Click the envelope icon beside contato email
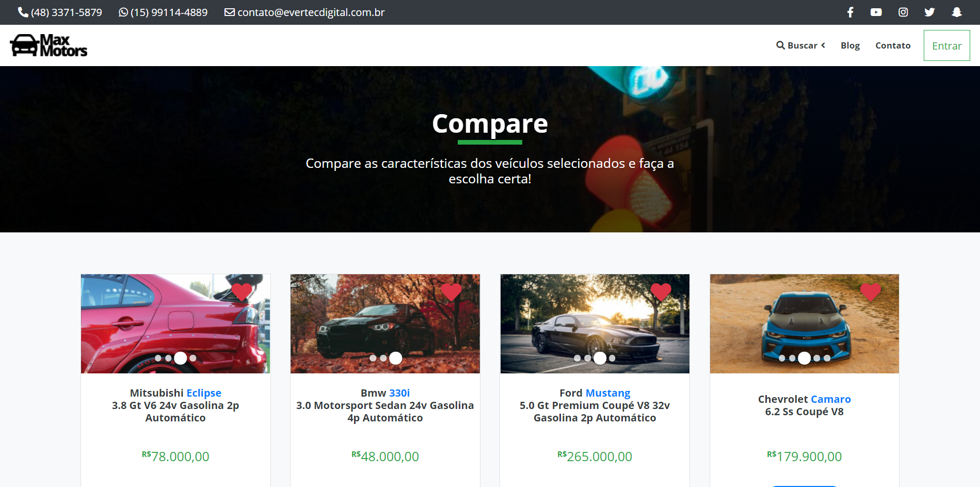 tap(230, 12)
